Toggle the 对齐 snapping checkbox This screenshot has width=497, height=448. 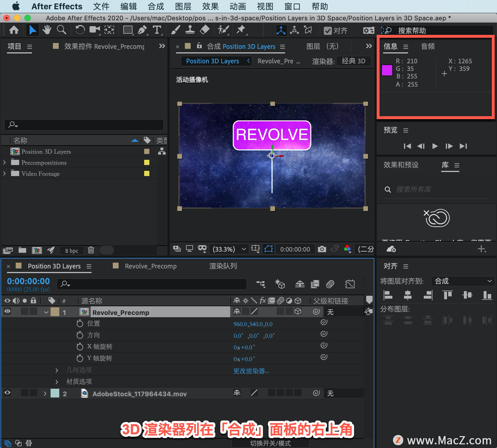tap(328, 31)
